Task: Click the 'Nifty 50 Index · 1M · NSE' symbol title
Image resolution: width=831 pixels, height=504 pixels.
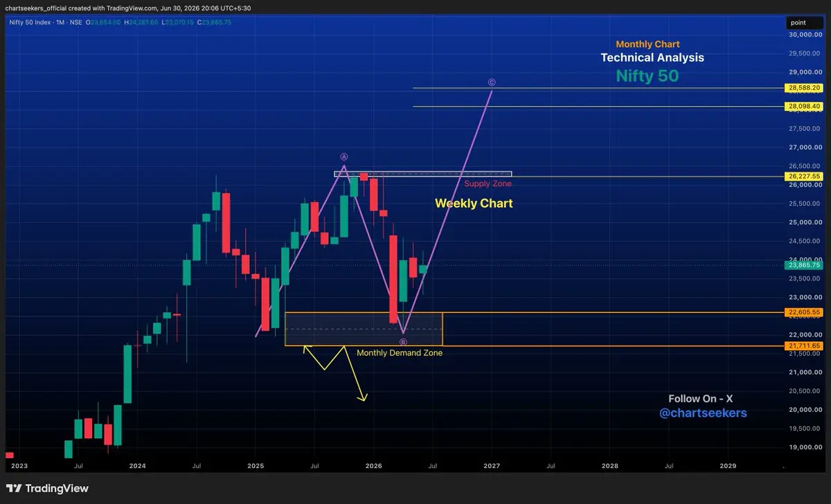Action: pos(46,23)
